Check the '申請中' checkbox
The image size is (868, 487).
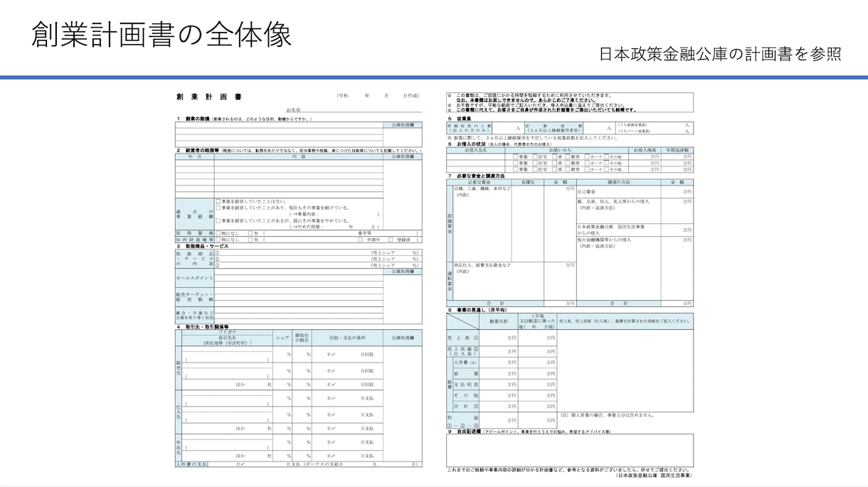(361, 240)
